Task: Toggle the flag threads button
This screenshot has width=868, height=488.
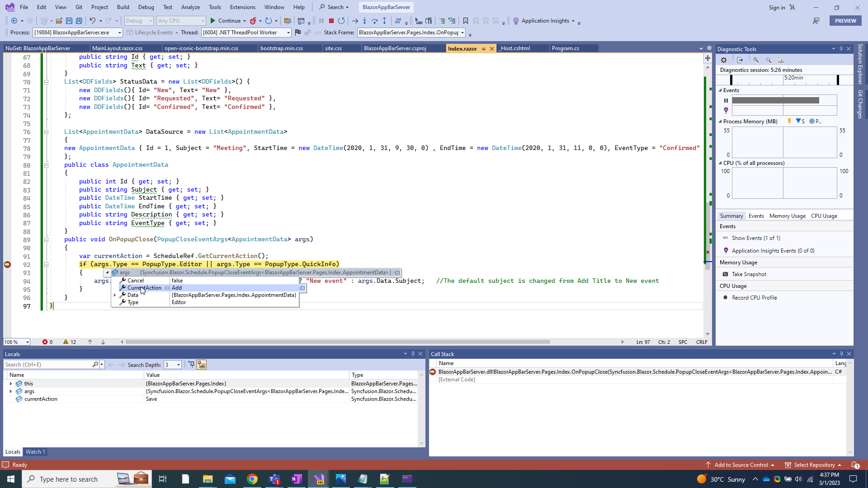Action: [x=297, y=33]
